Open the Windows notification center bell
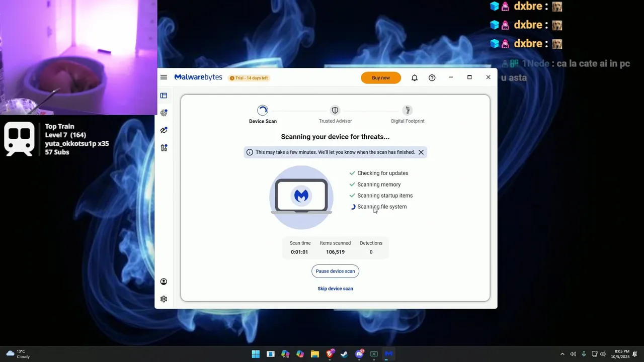This screenshot has width=644, height=362. 635,354
